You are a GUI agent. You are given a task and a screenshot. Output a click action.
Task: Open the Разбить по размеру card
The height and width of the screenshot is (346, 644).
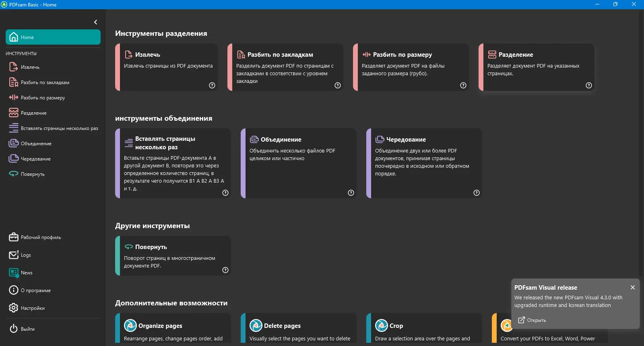coord(411,67)
